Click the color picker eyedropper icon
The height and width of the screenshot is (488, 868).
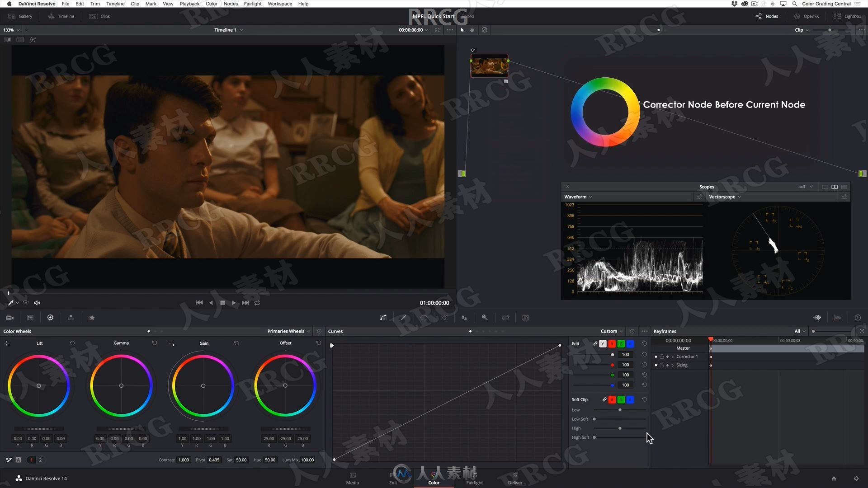point(11,302)
